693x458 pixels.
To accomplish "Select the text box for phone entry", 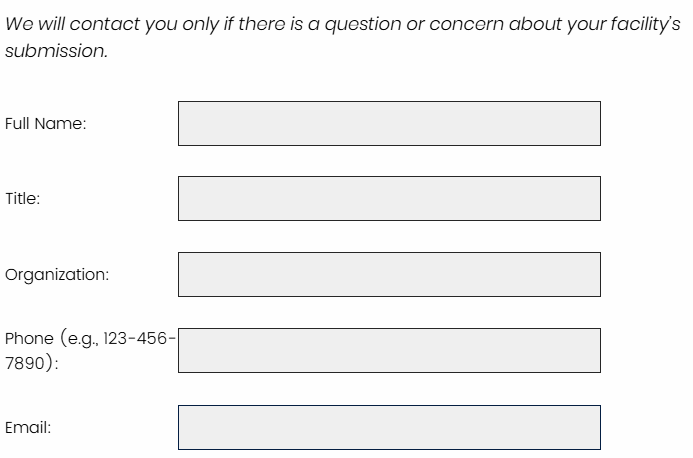I will pos(389,351).
